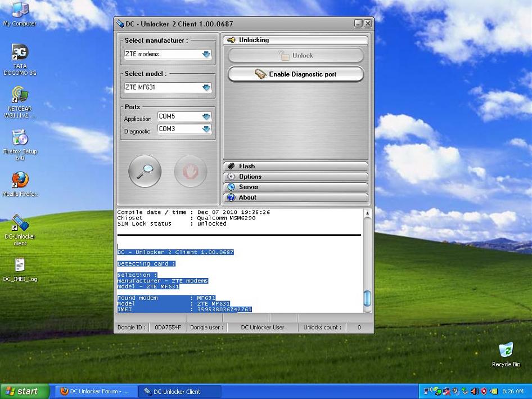
Task: Open the Firefox Setup 6.0 installer icon
Action: [x=20, y=138]
